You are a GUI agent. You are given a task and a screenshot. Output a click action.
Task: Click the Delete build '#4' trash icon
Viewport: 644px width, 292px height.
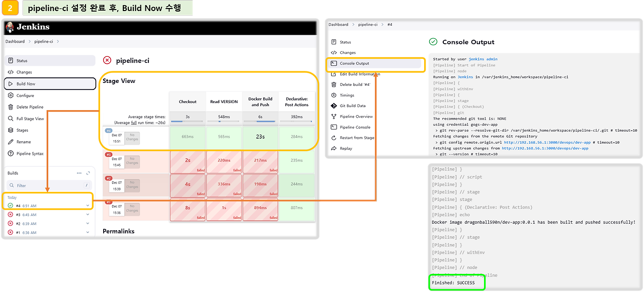coord(334,84)
